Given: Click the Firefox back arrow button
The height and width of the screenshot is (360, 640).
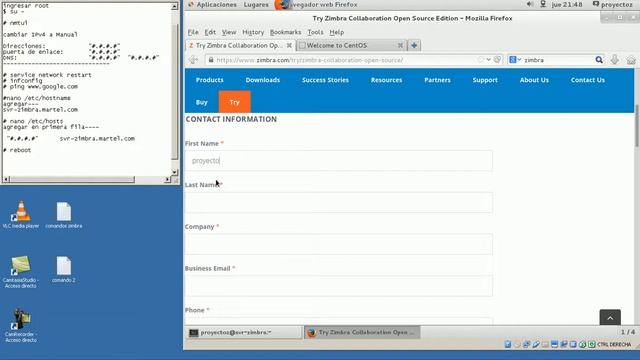Looking at the screenshot, I should 193,60.
